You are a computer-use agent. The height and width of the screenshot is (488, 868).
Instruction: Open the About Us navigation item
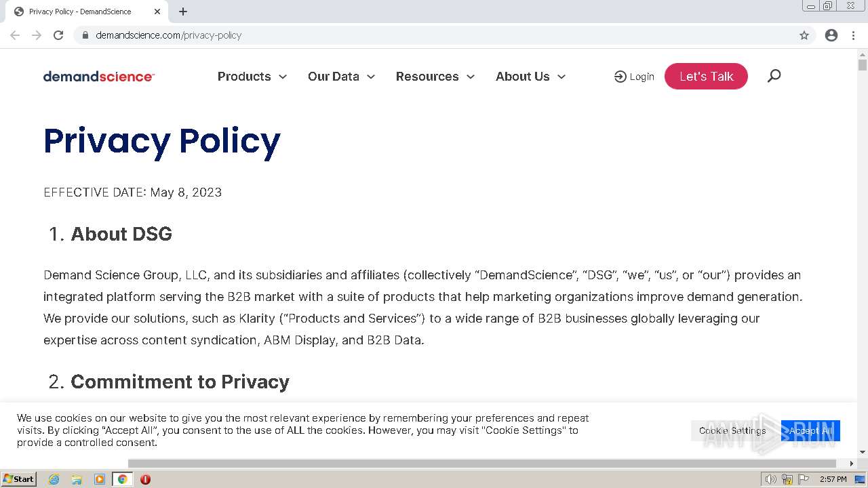pyautogui.click(x=523, y=77)
